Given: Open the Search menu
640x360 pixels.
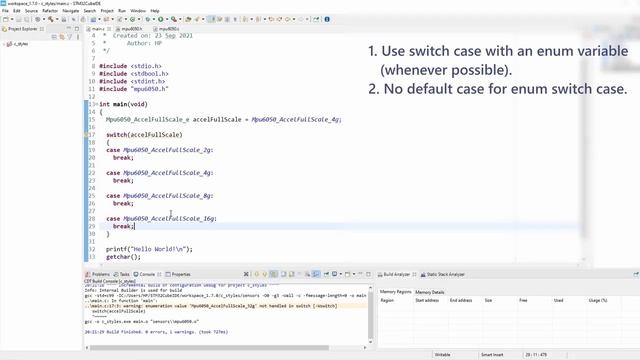Looking at the screenshot, I should [90, 11].
